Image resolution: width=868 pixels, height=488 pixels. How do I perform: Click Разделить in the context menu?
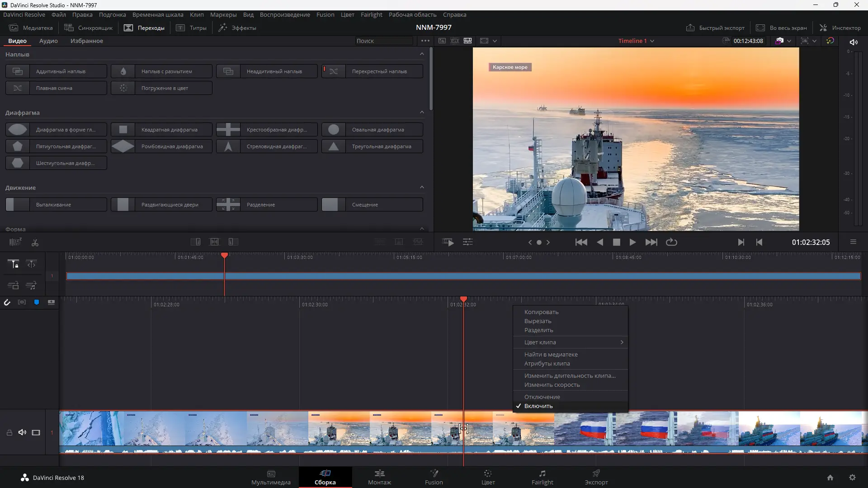coord(538,330)
